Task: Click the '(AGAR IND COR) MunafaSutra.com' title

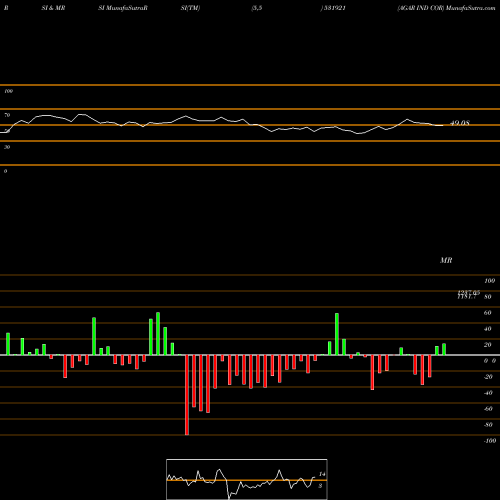Action: point(446,8)
